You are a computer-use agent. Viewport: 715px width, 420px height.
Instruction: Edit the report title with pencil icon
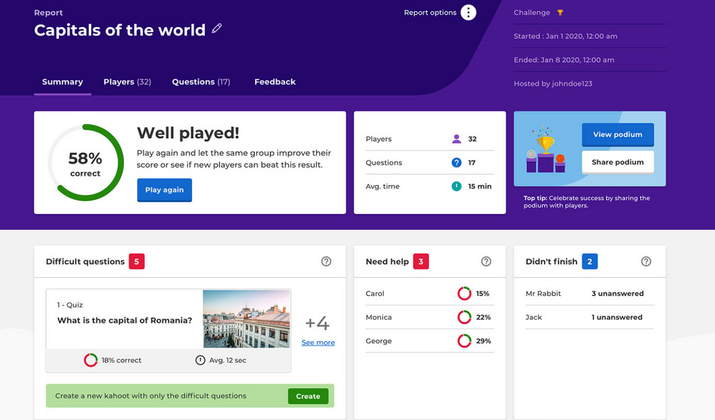click(x=217, y=29)
